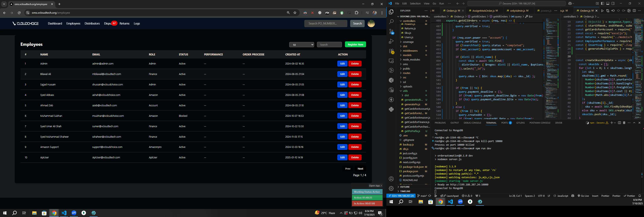Open the Run and Debug view in VS Code

391,41
